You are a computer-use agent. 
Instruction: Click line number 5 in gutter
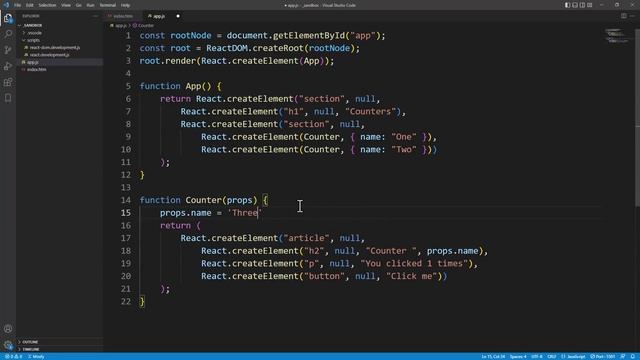click(x=128, y=86)
